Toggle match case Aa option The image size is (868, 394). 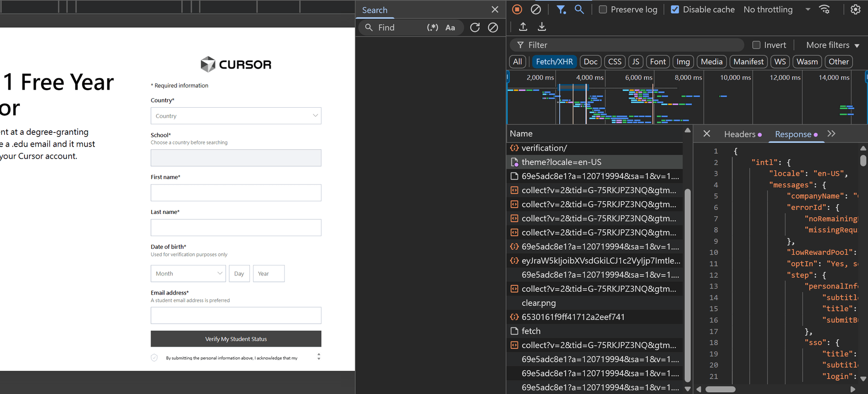[450, 28]
